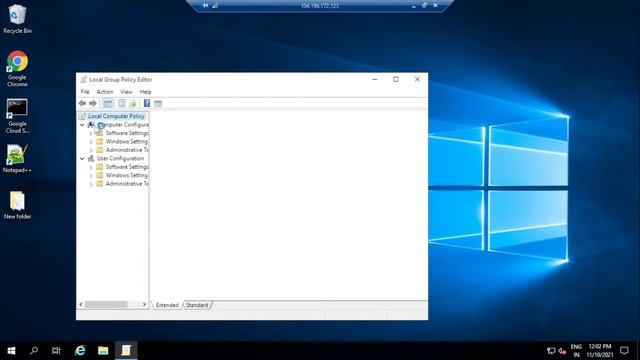Select the Computer Configuration node

[122, 124]
